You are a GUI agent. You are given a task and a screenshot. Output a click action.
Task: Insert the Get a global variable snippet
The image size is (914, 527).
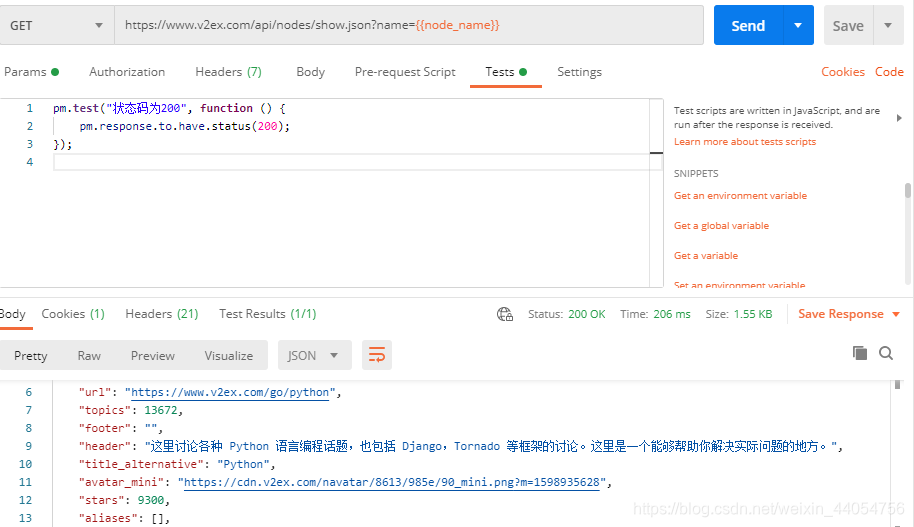(x=722, y=226)
